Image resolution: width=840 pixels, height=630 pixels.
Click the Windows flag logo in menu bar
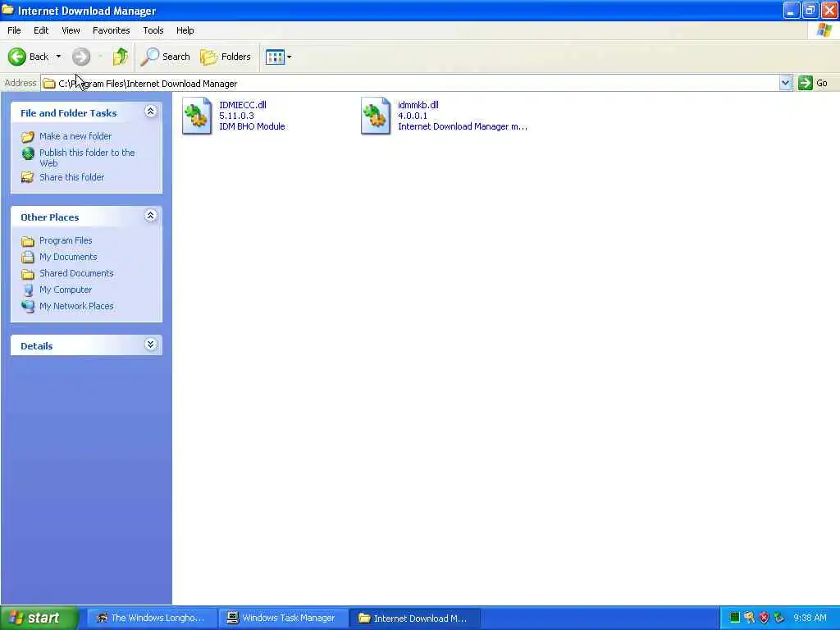click(x=824, y=30)
